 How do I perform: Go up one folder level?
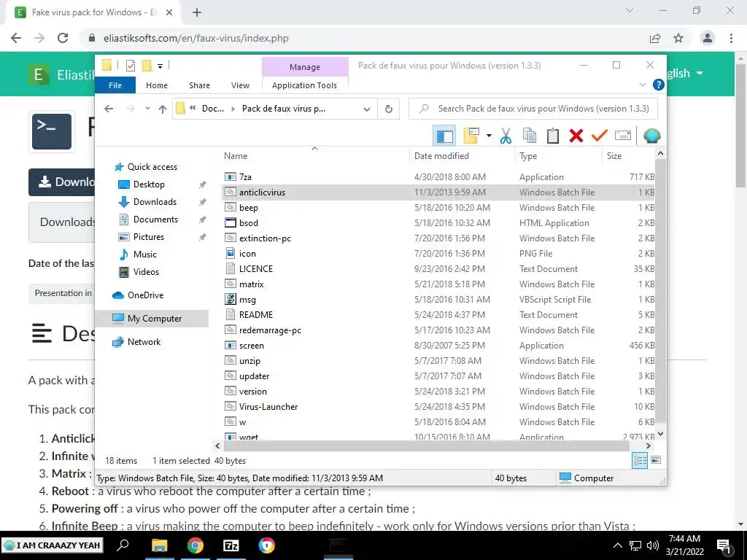point(163,109)
